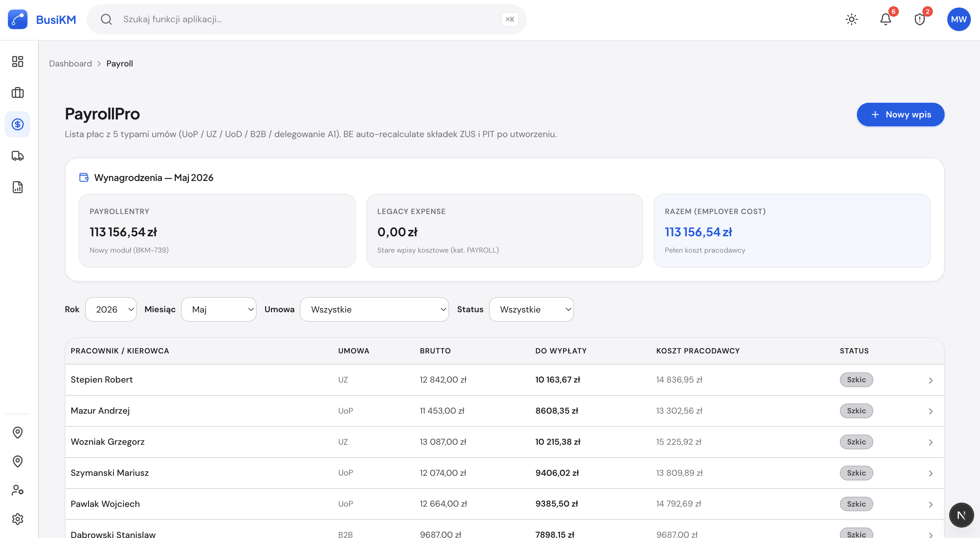Click the blue 113 156,54 zł total

point(698,232)
